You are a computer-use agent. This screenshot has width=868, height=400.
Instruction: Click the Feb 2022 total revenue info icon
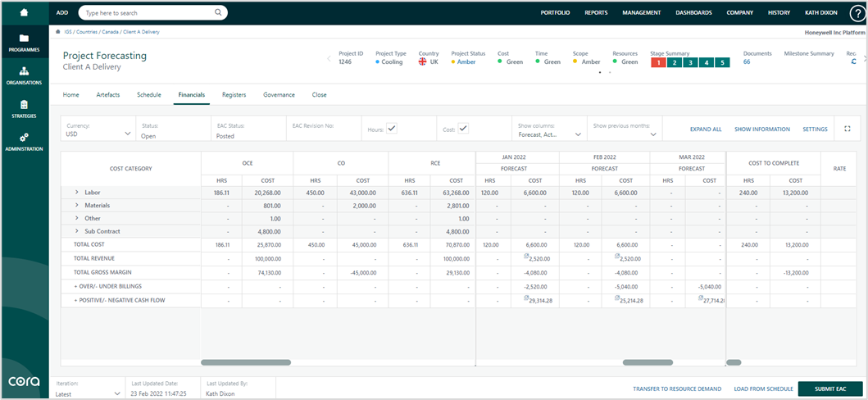coord(617,256)
